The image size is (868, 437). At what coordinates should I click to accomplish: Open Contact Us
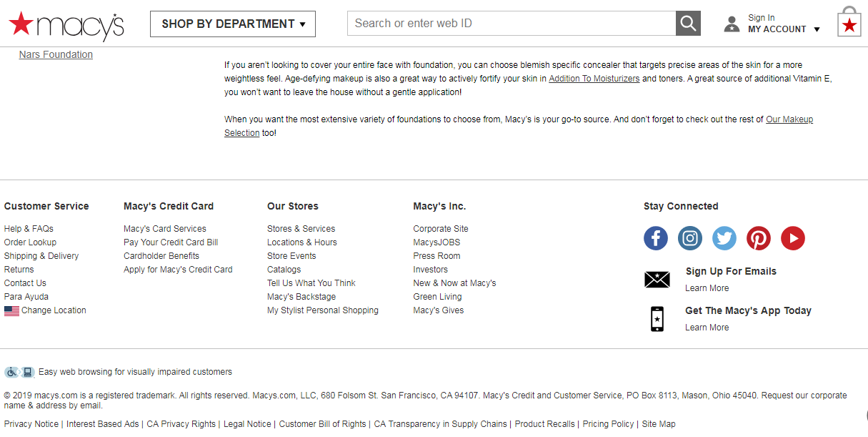point(25,283)
